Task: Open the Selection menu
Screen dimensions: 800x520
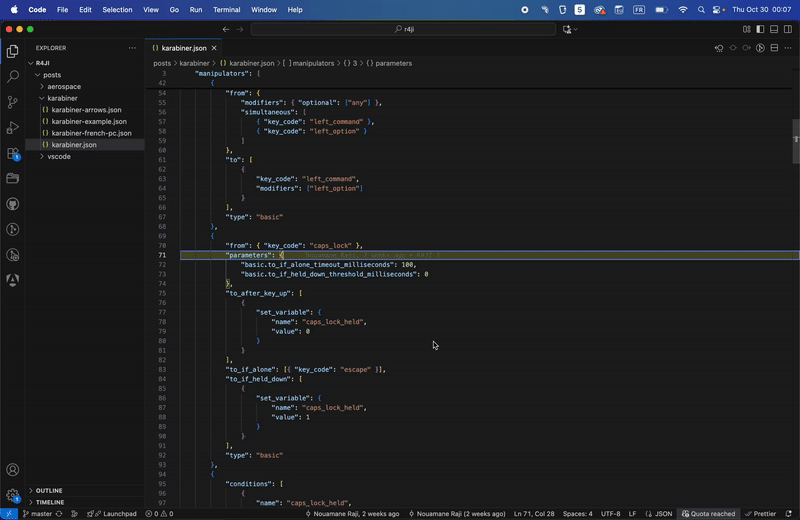Action: [117, 9]
